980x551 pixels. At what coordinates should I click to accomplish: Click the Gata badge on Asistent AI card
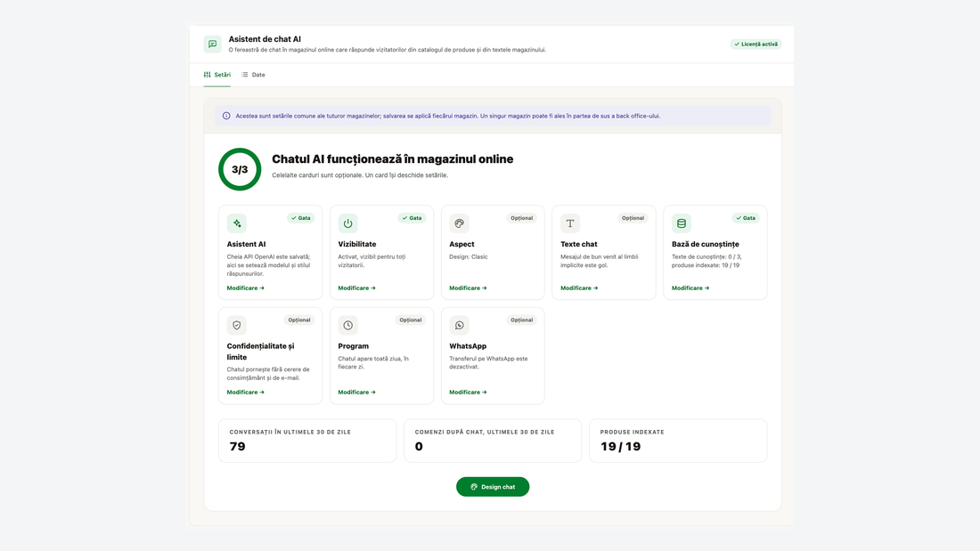click(x=300, y=218)
